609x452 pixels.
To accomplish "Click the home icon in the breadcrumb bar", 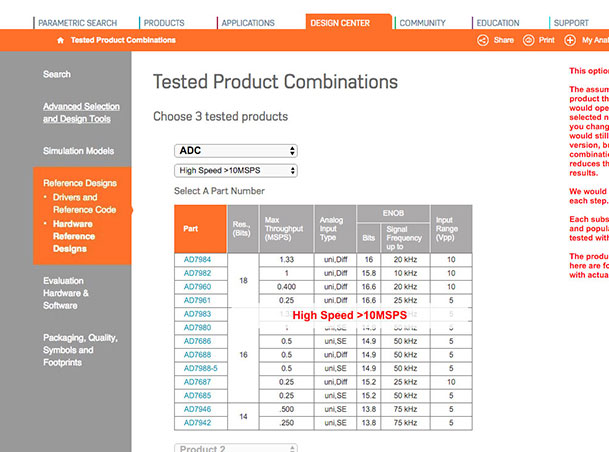I will pos(62,40).
